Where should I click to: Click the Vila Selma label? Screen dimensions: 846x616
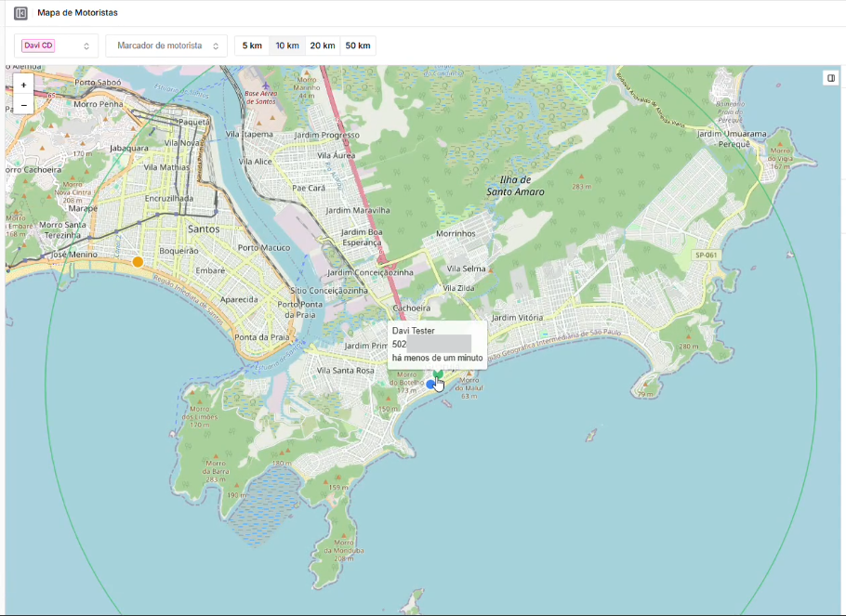[466, 269]
